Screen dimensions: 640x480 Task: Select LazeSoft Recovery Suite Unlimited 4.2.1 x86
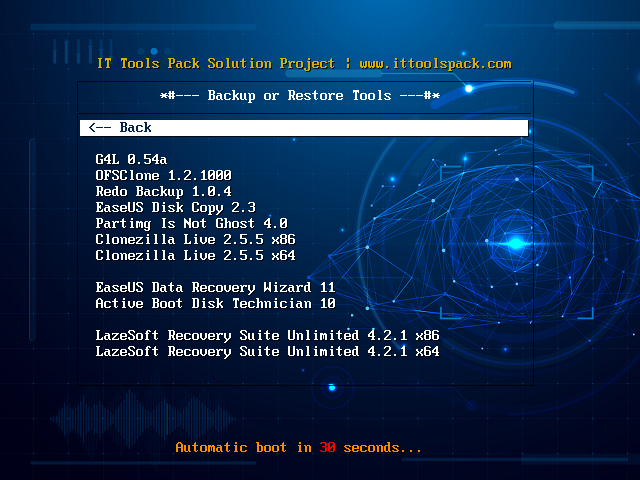coord(267,336)
